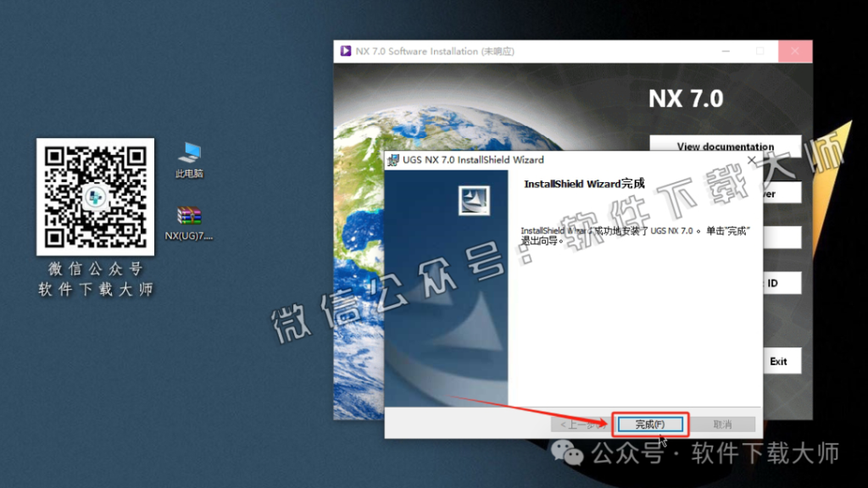Click the NX 7.0 logo text

click(x=687, y=98)
